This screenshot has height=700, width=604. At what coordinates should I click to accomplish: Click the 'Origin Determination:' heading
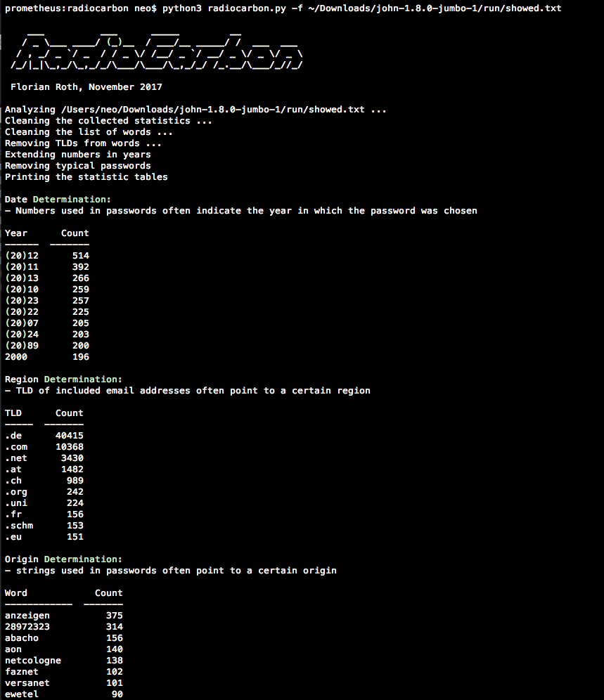pos(63,559)
